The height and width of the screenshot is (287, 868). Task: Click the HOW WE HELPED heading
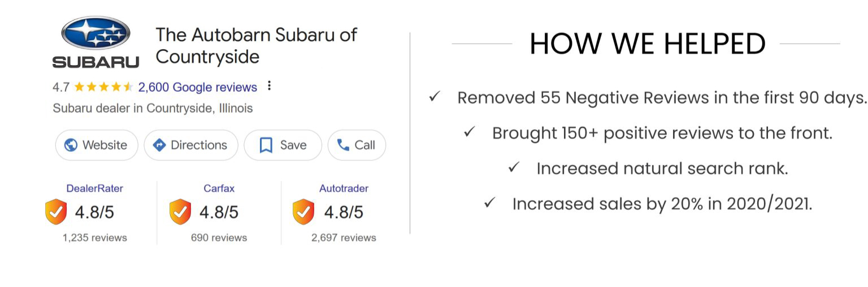pos(647,44)
